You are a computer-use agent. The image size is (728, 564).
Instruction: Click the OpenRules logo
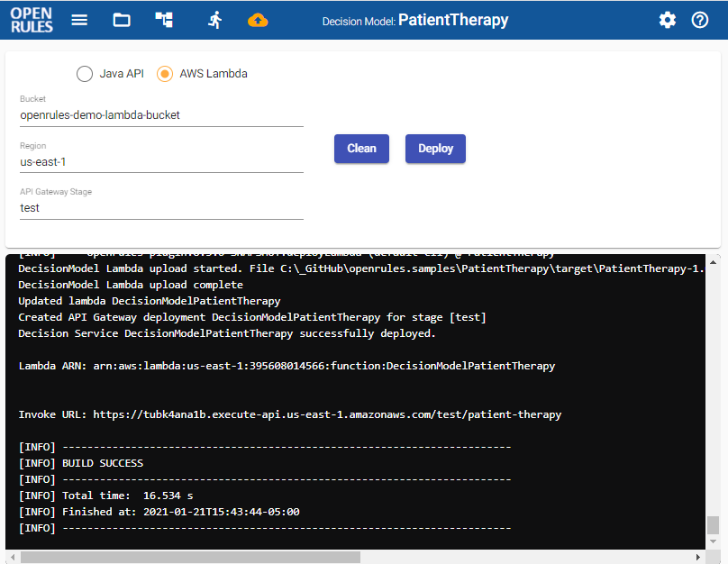coord(32,20)
